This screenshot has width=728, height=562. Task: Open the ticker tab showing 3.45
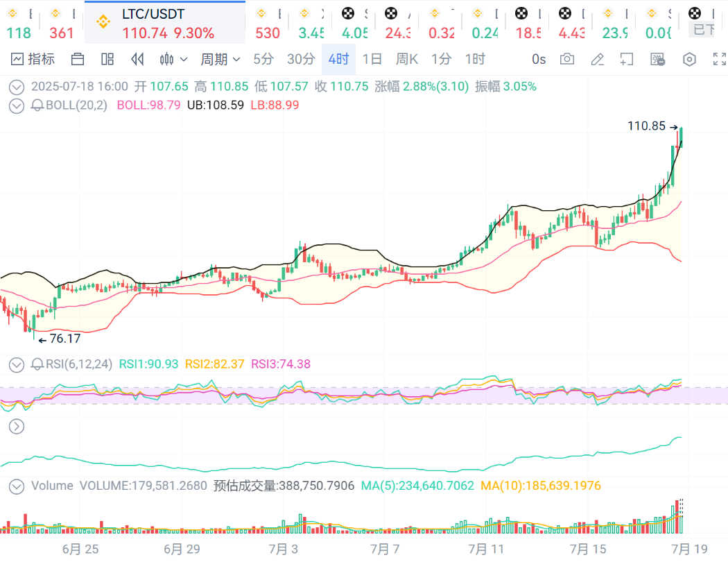[x=311, y=23]
